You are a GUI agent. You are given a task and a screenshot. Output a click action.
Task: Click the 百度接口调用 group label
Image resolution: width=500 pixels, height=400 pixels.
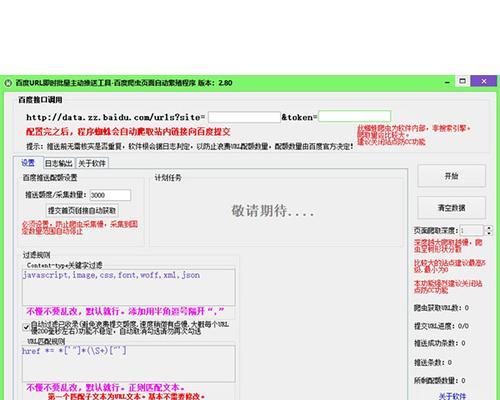pos(40,100)
